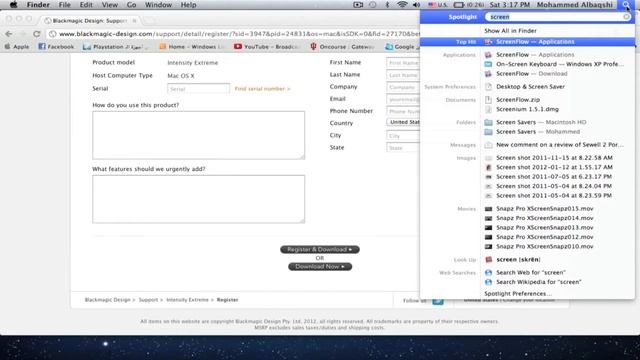Image resolution: width=640 pixels, height=360 pixels.
Task: Open the Oncourse Gateway bookmark
Action: pyautogui.click(x=342, y=47)
